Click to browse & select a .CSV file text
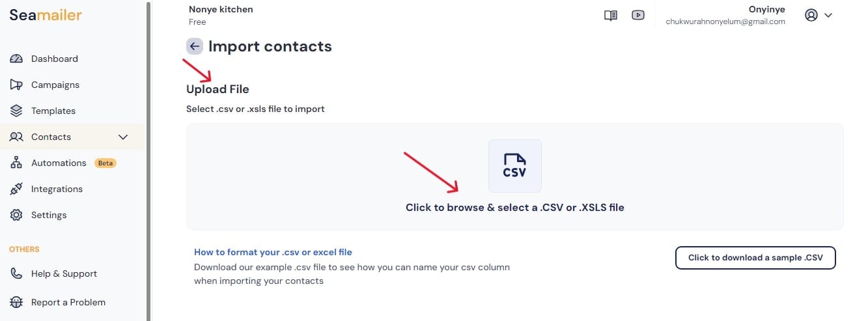Screen dimensions: 868x321 tap(515, 208)
